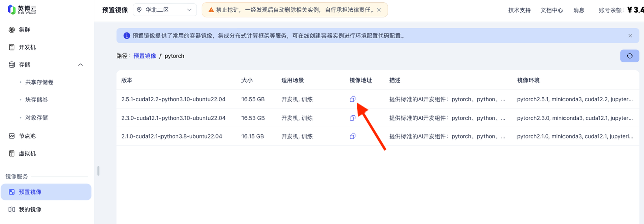Click the 版本 column header
644x224 pixels.
click(x=127, y=80)
